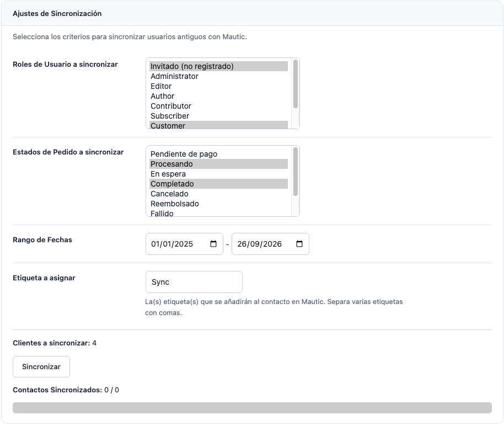Screen dimensions: 504x426
Task: Toggle the Completado order status
Action: pyautogui.click(x=218, y=184)
